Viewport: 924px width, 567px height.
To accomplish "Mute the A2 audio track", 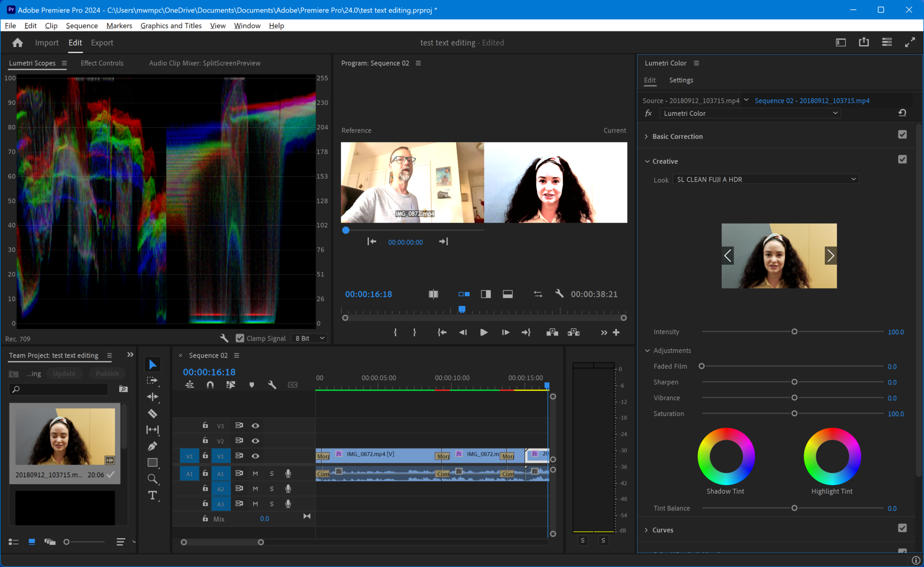I will 255,488.
